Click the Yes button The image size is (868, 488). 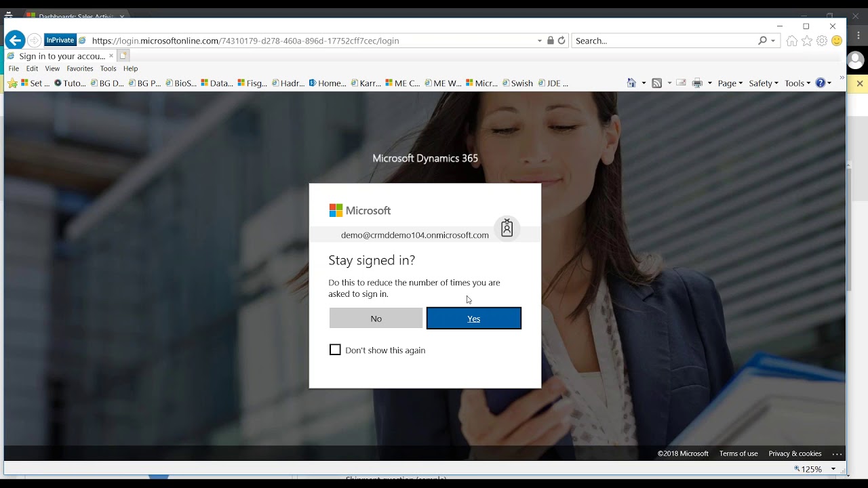pyautogui.click(x=474, y=319)
